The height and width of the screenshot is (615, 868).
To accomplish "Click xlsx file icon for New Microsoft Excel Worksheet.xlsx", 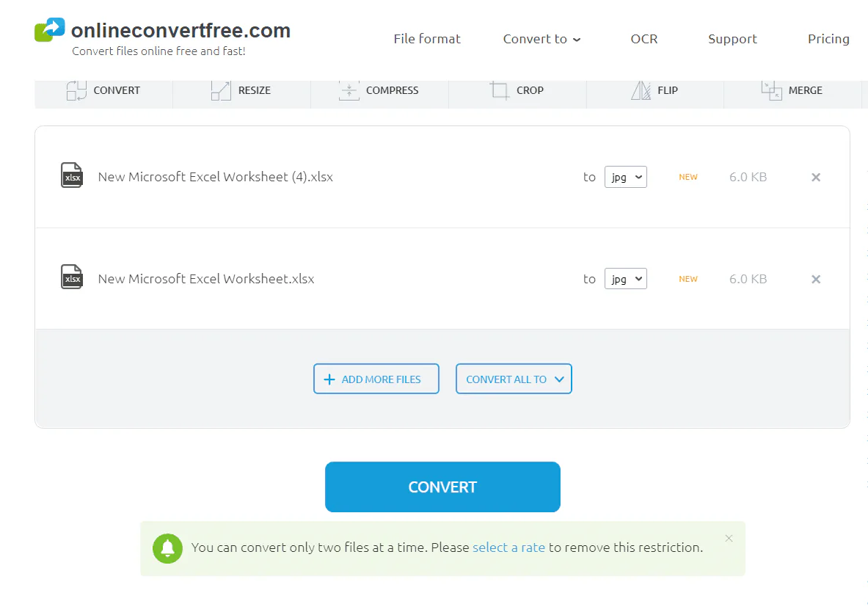I will pyautogui.click(x=72, y=277).
